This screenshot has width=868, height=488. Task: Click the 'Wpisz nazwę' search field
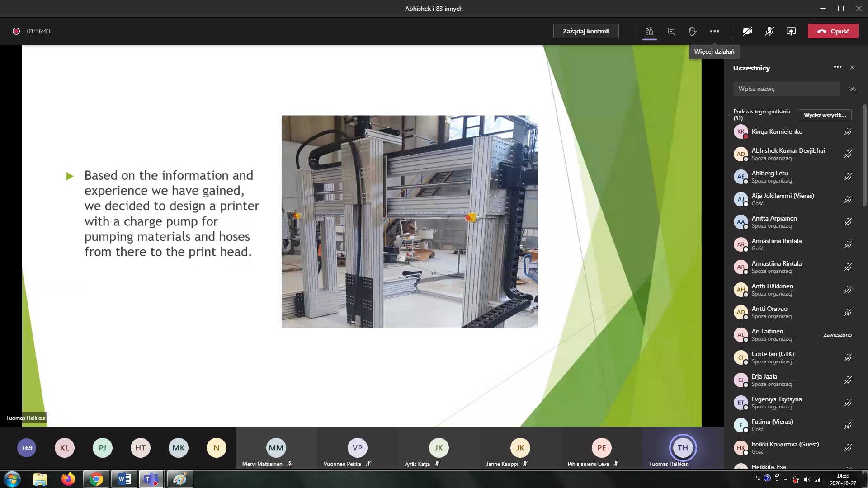(786, 89)
